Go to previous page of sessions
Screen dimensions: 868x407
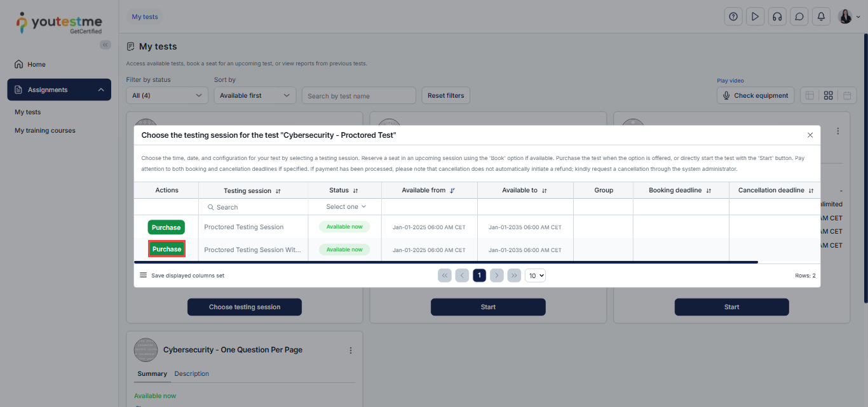point(462,276)
